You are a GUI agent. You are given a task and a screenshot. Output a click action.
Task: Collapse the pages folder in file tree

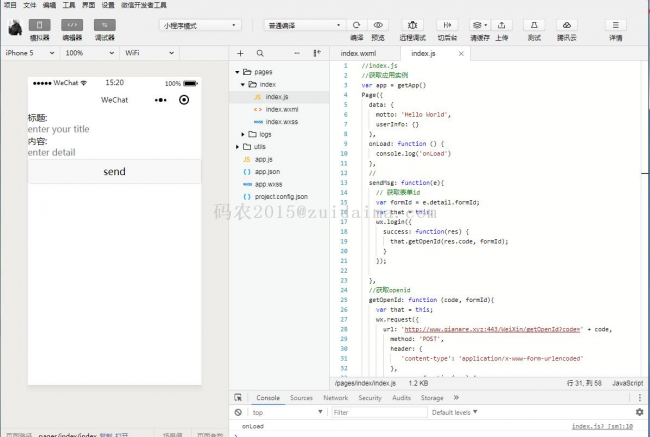coord(236,72)
